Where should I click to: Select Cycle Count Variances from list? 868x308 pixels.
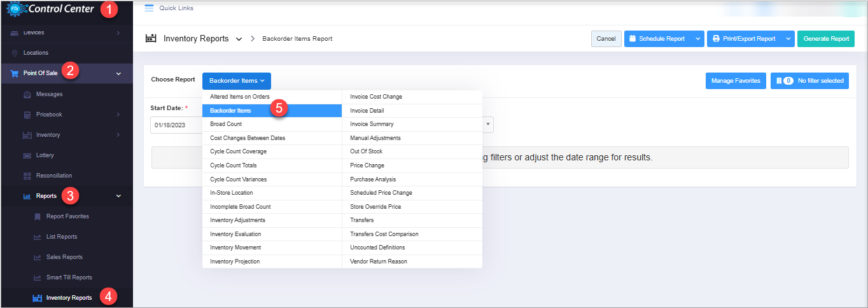[x=238, y=179]
